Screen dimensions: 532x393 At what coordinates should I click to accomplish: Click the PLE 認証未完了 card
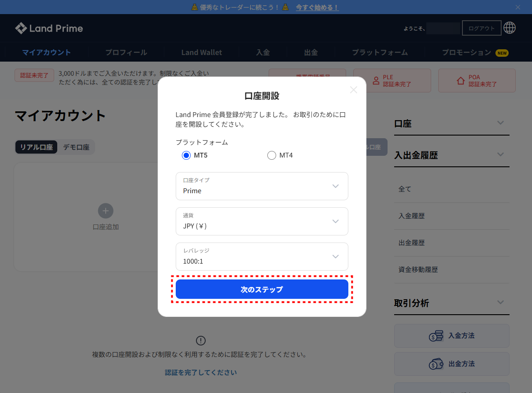[x=392, y=81]
